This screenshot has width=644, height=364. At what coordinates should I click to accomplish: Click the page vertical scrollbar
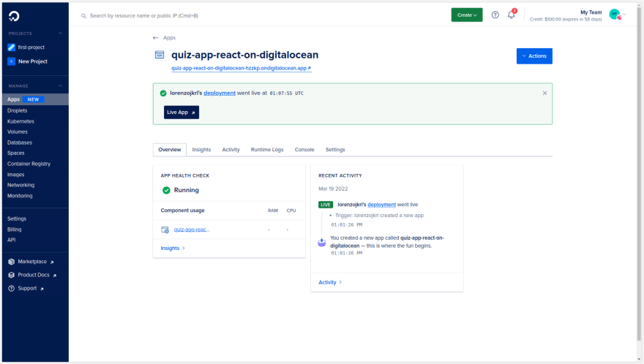639,172
